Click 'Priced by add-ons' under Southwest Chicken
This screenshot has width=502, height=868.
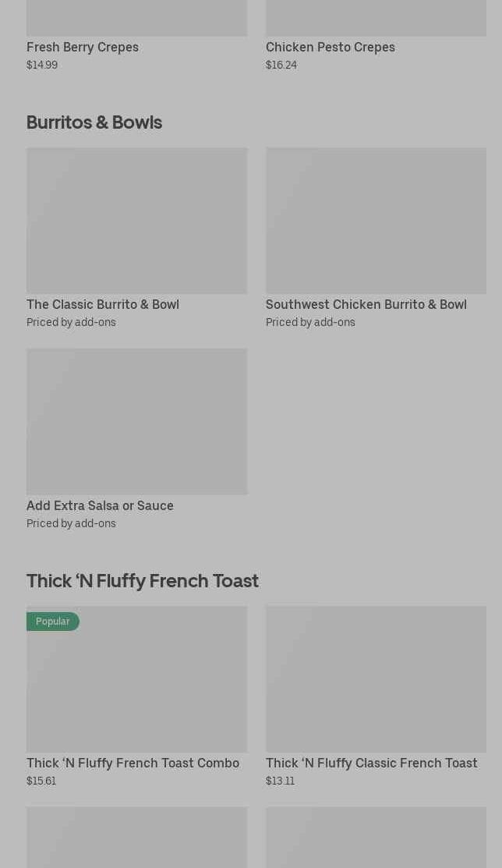(x=310, y=322)
